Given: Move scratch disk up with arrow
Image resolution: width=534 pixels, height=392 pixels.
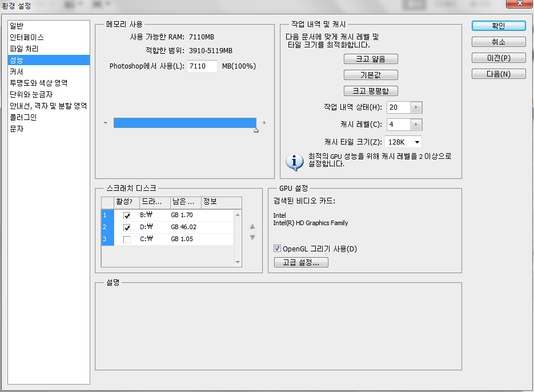Looking at the screenshot, I should [252, 226].
